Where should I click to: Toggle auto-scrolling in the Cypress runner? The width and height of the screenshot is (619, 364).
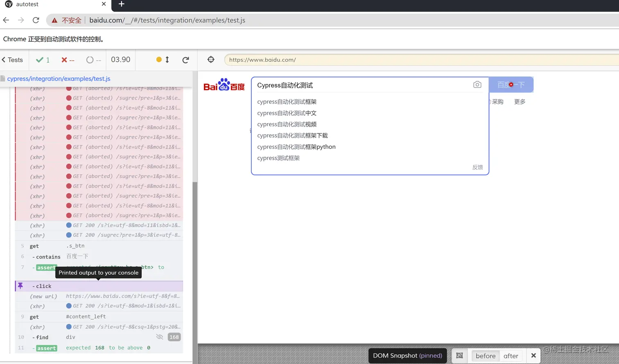tap(163, 60)
